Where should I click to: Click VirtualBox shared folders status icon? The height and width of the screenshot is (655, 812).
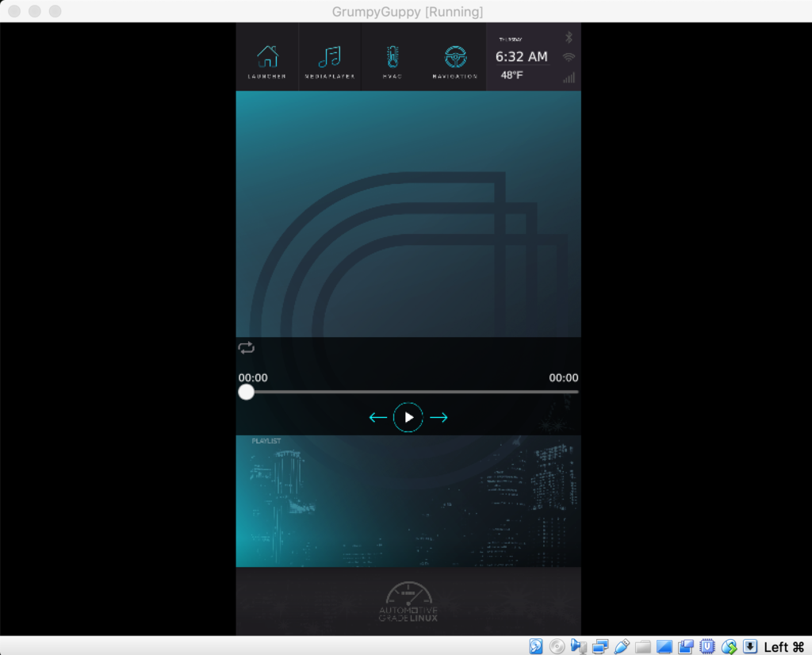pyautogui.click(x=642, y=646)
